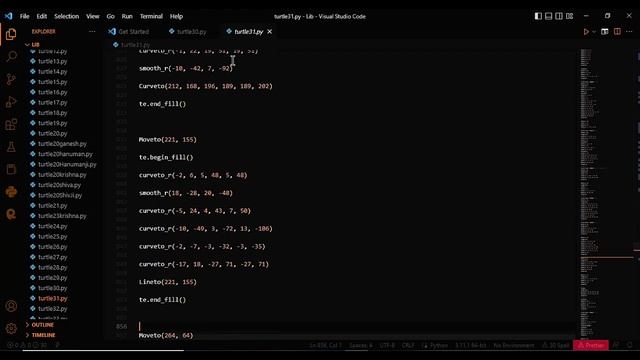This screenshot has height=360, width=640.
Task: Open the Run and Debug view
Action: point(11,102)
